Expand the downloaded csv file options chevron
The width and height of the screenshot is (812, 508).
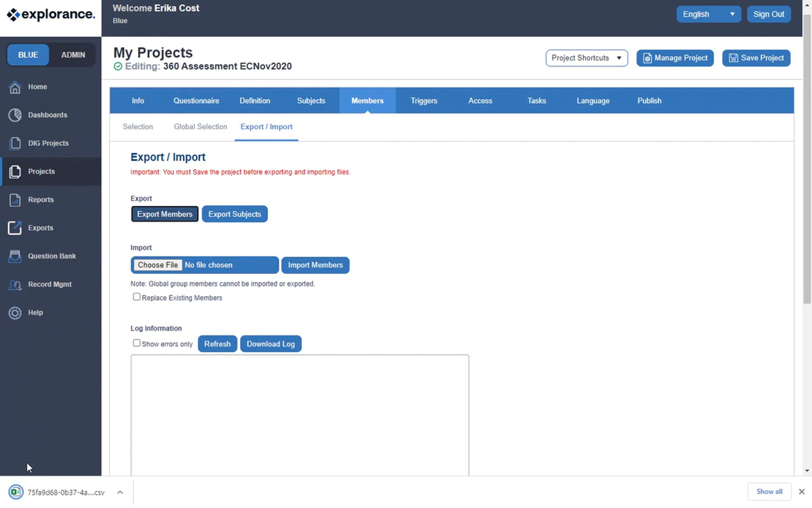click(120, 492)
